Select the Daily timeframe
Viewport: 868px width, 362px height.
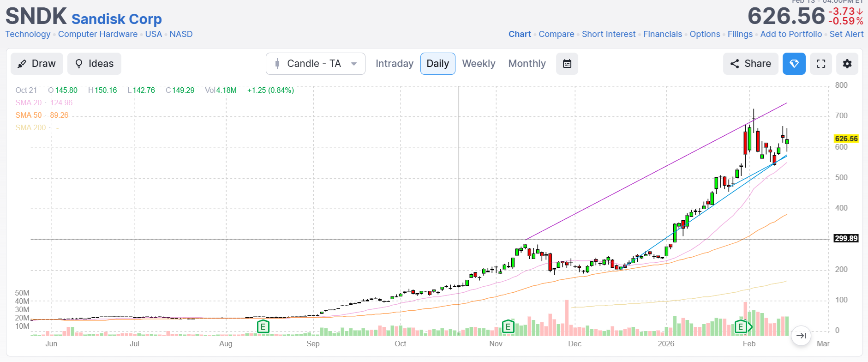[x=438, y=64]
